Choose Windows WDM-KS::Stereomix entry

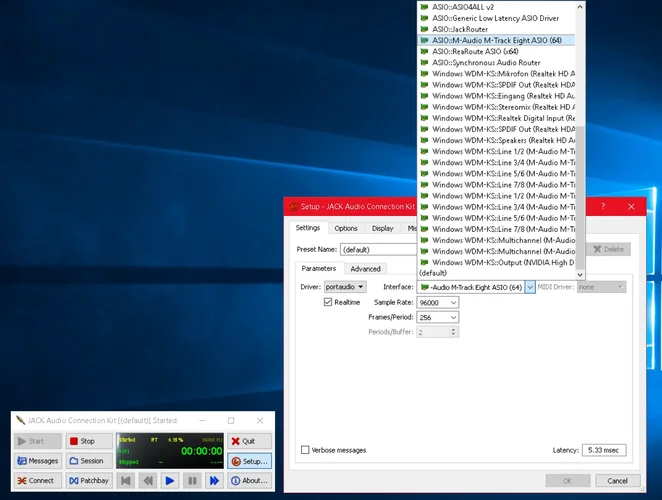pyautogui.click(x=496, y=107)
